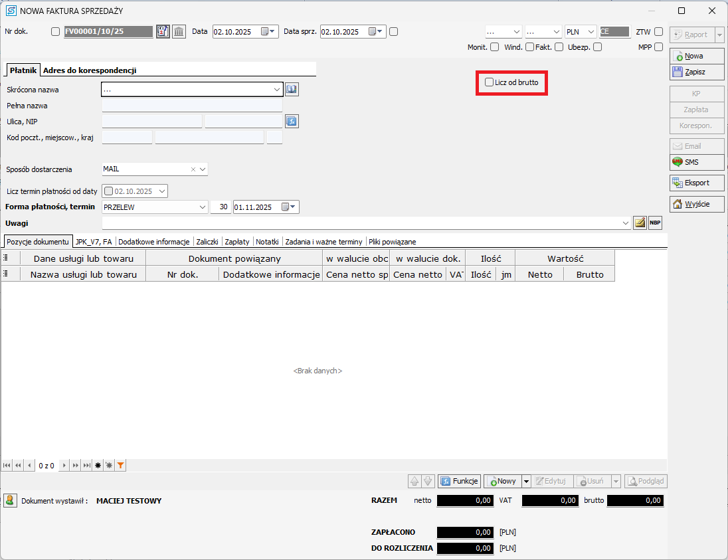Check the ZTW checkbox
The image size is (728, 560).
coord(658,32)
